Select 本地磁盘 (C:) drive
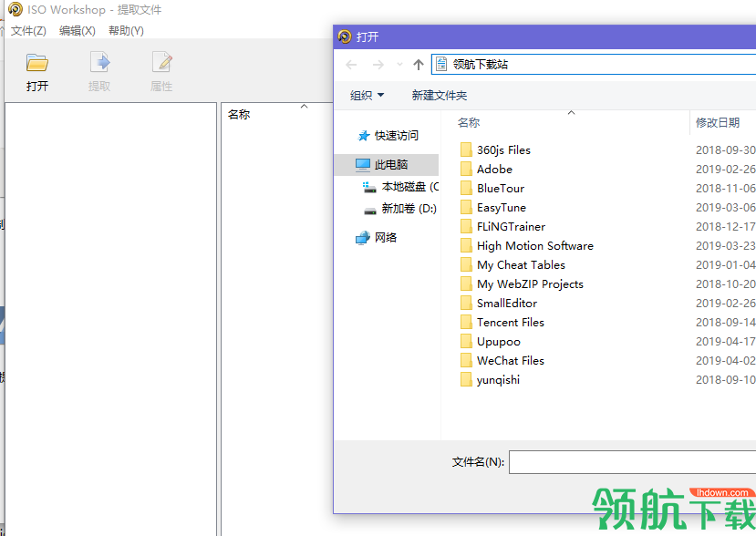The width and height of the screenshot is (756, 536). tap(410, 187)
